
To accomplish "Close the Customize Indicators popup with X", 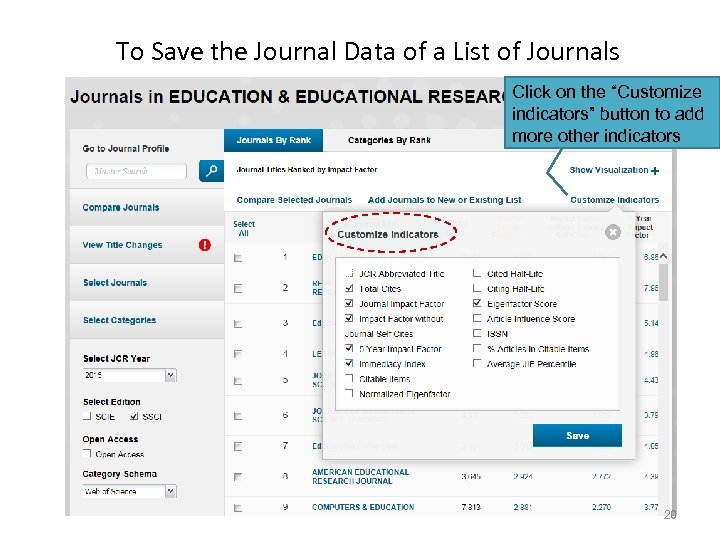I will point(613,232).
